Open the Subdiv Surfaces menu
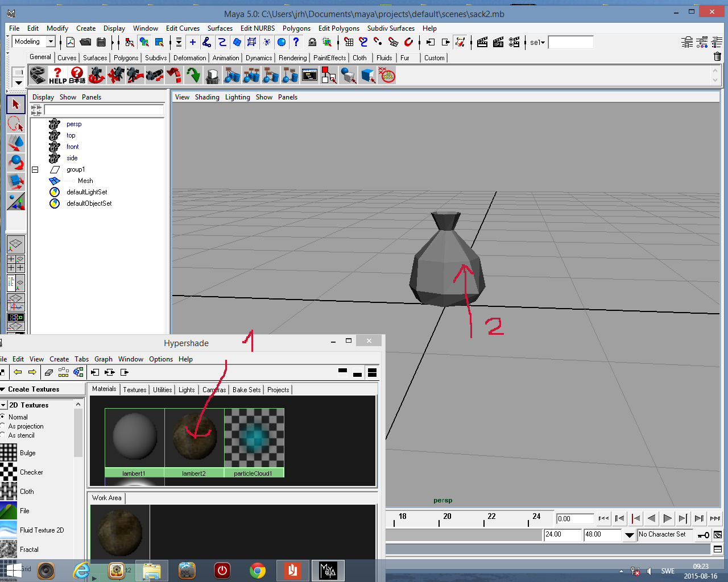 (391, 28)
